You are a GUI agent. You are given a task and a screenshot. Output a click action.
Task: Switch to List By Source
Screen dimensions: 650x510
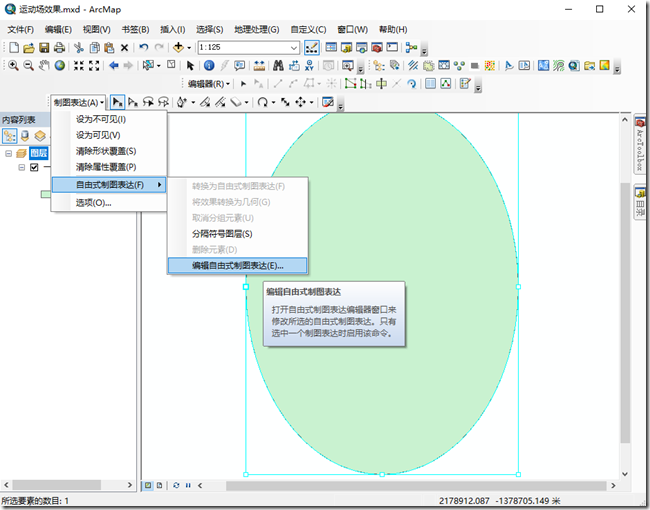point(25,136)
